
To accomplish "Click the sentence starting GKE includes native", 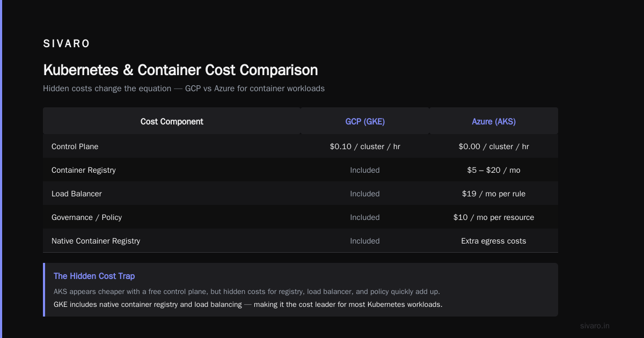I will click(248, 304).
